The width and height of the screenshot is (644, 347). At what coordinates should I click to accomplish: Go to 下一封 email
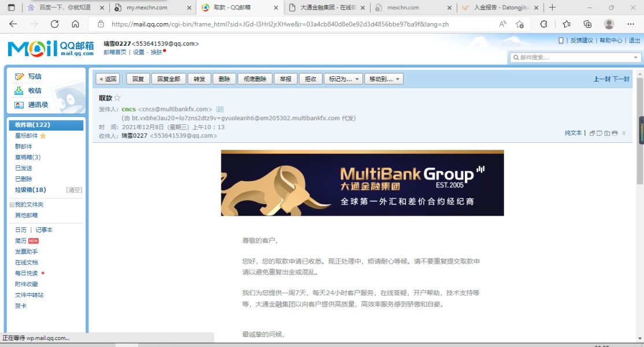(621, 79)
